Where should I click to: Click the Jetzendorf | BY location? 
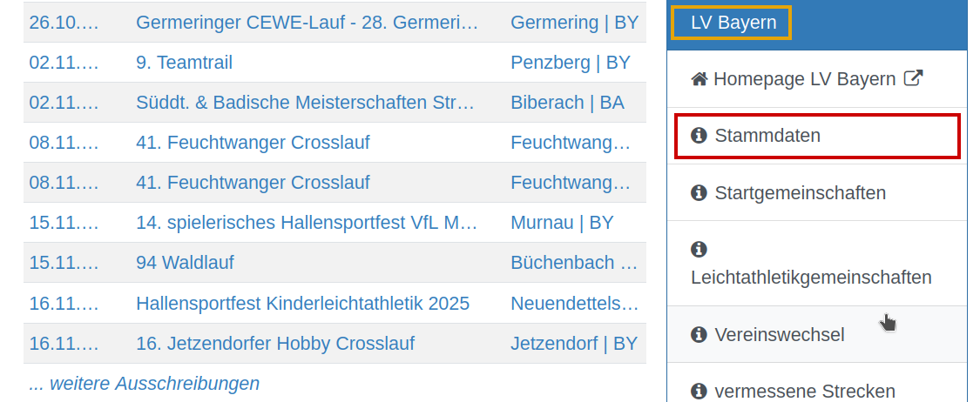574,343
